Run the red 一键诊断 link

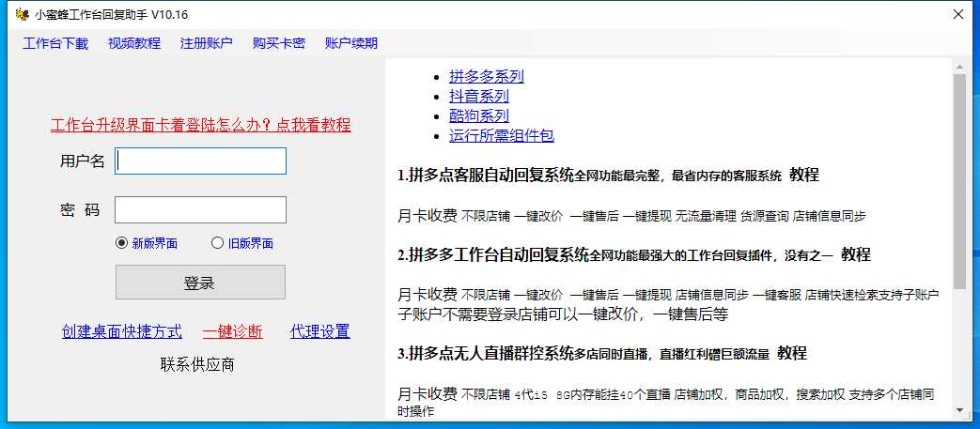[232, 331]
